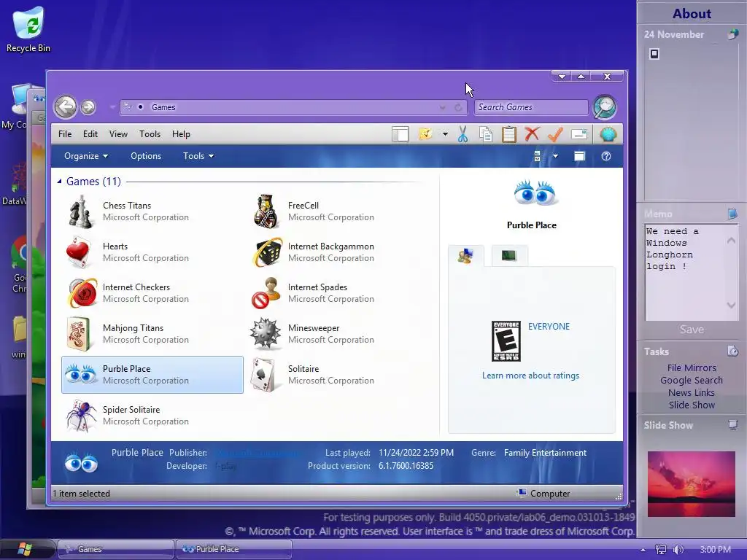
Task: Select the Solitaire card icon
Action: click(x=263, y=375)
